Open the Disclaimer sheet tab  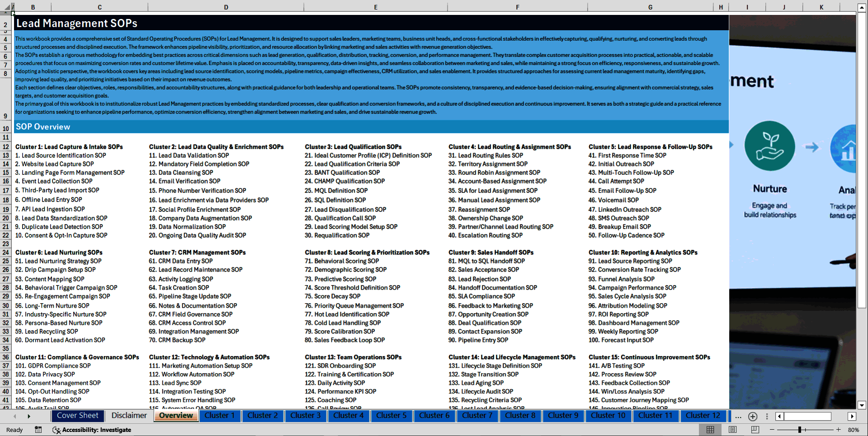pyautogui.click(x=129, y=416)
